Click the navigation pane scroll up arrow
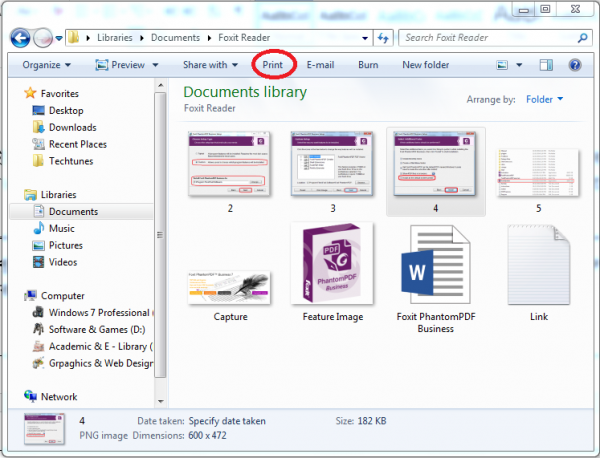The image size is (600, 458). [161, 85]
